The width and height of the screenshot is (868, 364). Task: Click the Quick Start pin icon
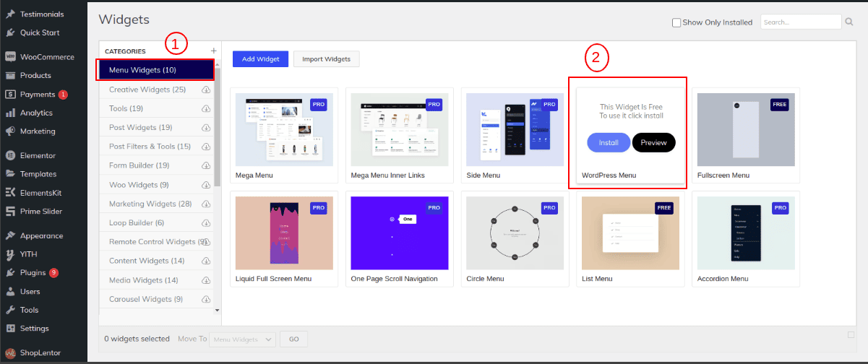click(x=10, y=32)
